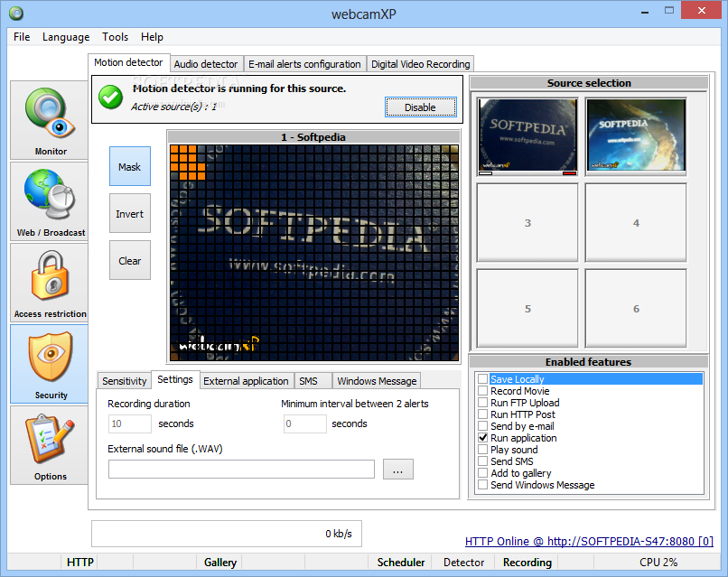Select empty source slot 4

click(x=636, y=223)
